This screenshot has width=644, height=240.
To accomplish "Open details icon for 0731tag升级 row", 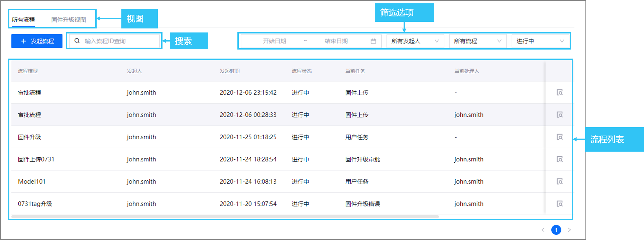I will pos(559,204).
